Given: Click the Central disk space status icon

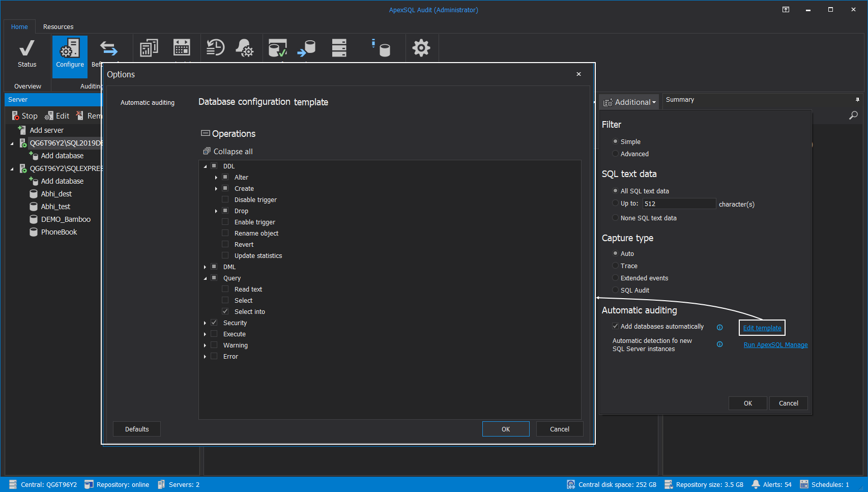Looking at the screenshot, I should (571, 484).
